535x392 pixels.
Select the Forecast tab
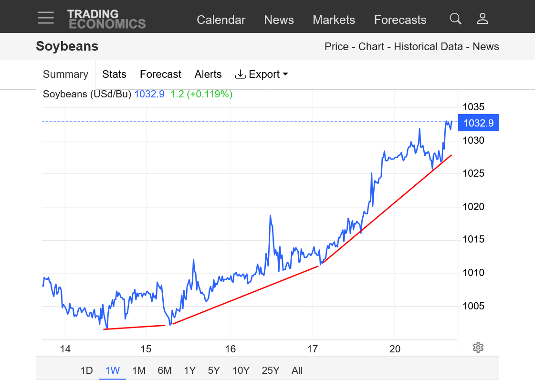(160, 74)
